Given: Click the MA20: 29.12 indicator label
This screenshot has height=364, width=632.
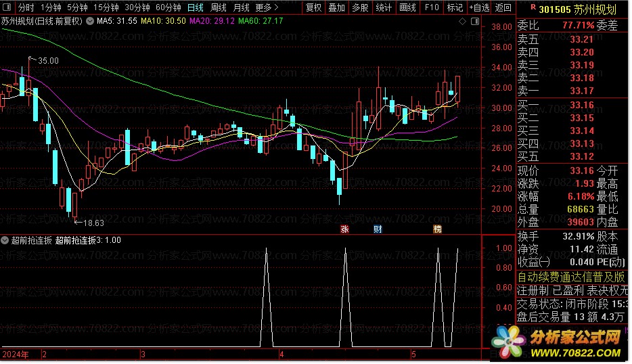Looking at the screenshot, I should (212, 21).
